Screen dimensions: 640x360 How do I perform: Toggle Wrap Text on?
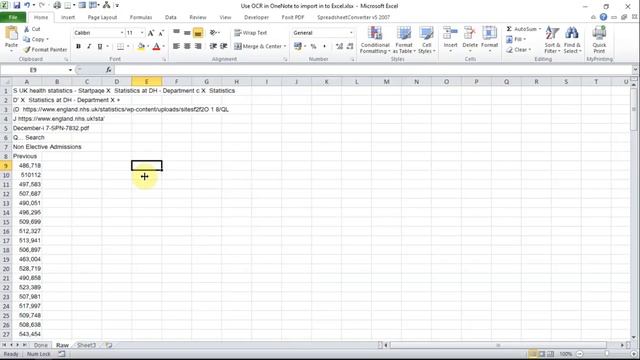coord(251,33)
